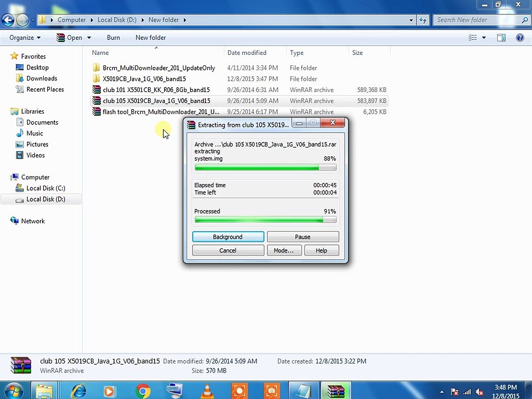Click the Favorites star icon
The height and width of the screenshot is (399, 532).
click(x=14, y=56)
